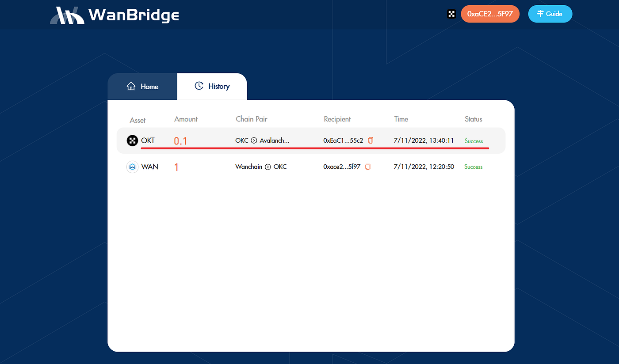Click the Amount column header
The image size is (619, 364).
coord(186,119)
